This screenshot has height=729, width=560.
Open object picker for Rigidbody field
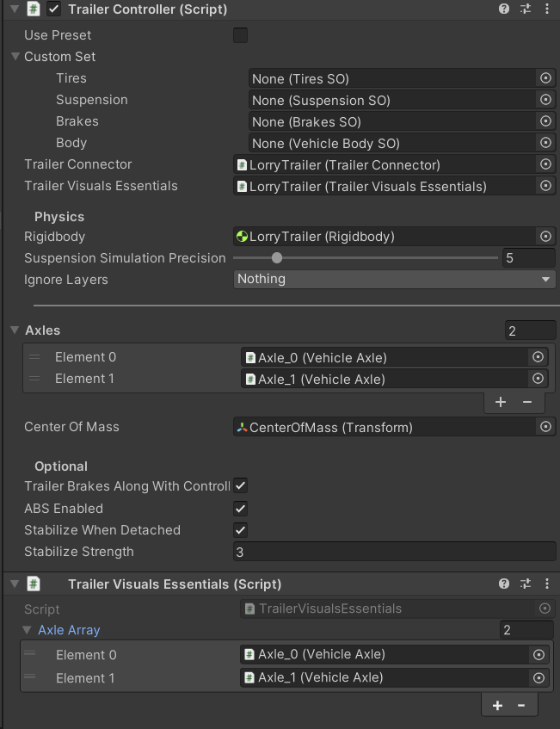[545, 237]
